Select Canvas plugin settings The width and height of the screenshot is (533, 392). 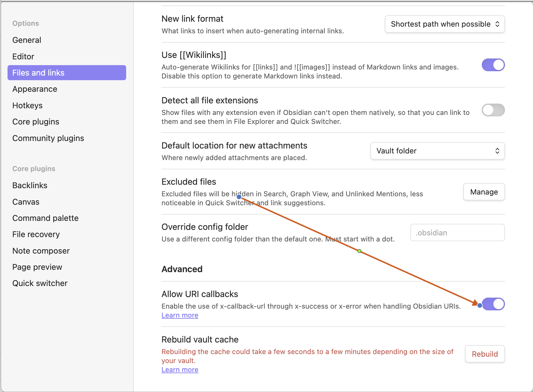click(26, 202)
